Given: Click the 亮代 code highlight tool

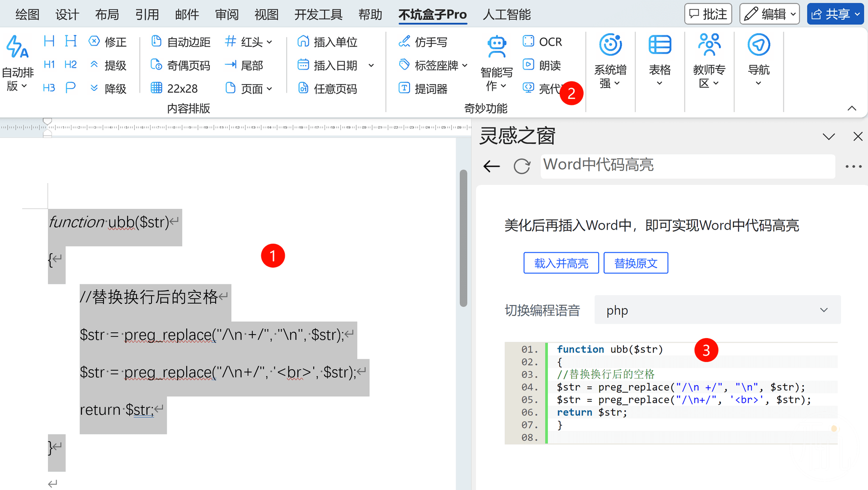Looking at the screenshot, I should [x=542, y=88].
